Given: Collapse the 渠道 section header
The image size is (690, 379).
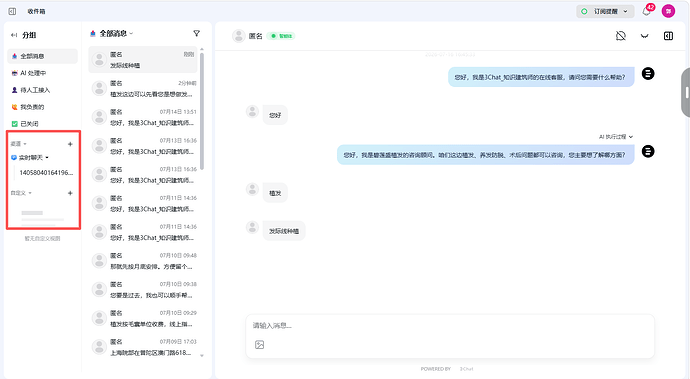Looking at the screenshot, I should click(x=18, y=144).
